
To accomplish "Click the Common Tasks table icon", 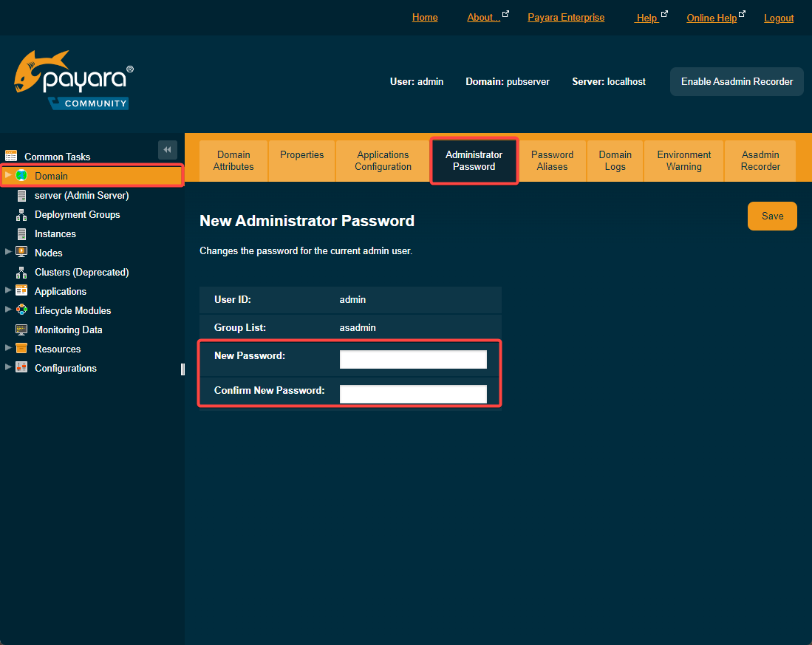I will (x=11, y=156).
